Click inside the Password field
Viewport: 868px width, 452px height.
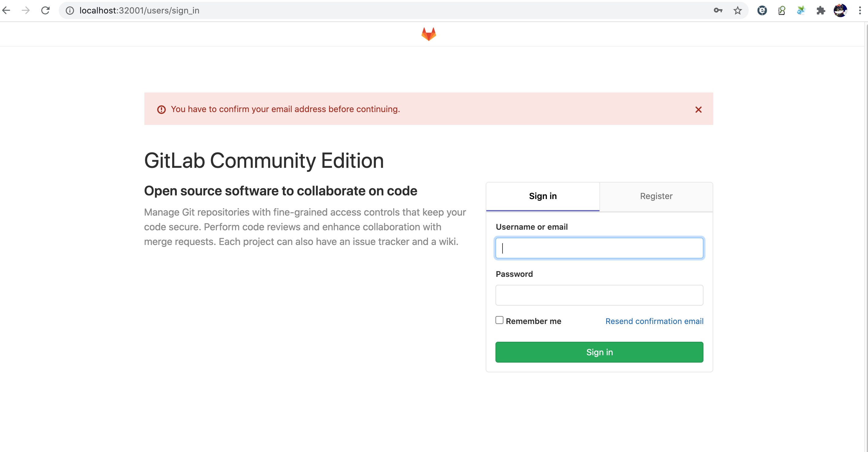pos(599,295)
